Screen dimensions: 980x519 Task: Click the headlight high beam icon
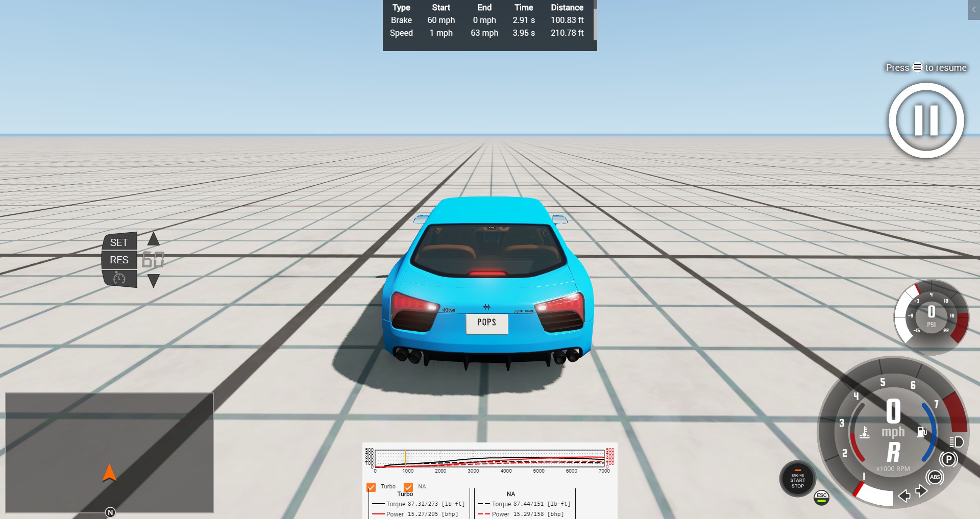pyautogui.click(x=956, y=441)
